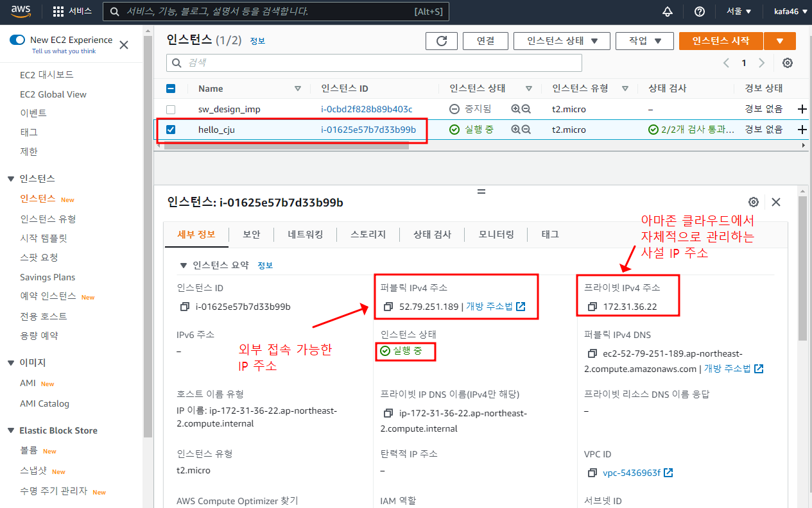
Task: Open the instance table preferences gear
Action: (788, 63)
